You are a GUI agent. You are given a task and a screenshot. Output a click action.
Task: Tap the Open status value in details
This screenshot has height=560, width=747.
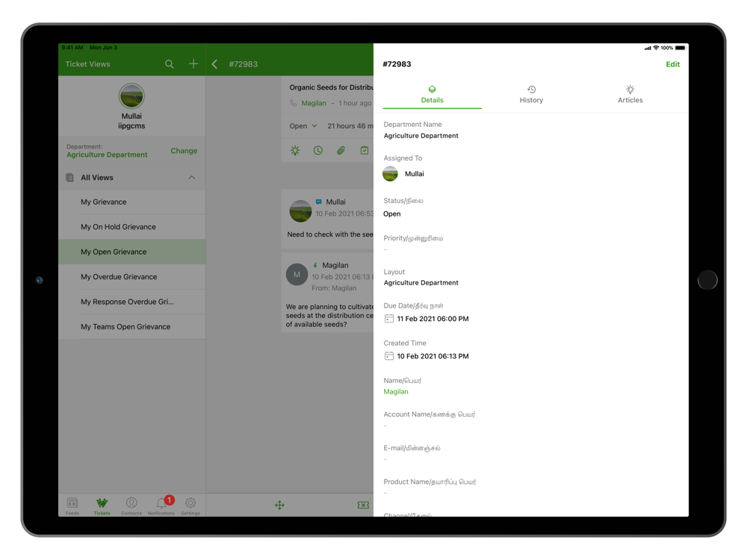pos(392,214)
